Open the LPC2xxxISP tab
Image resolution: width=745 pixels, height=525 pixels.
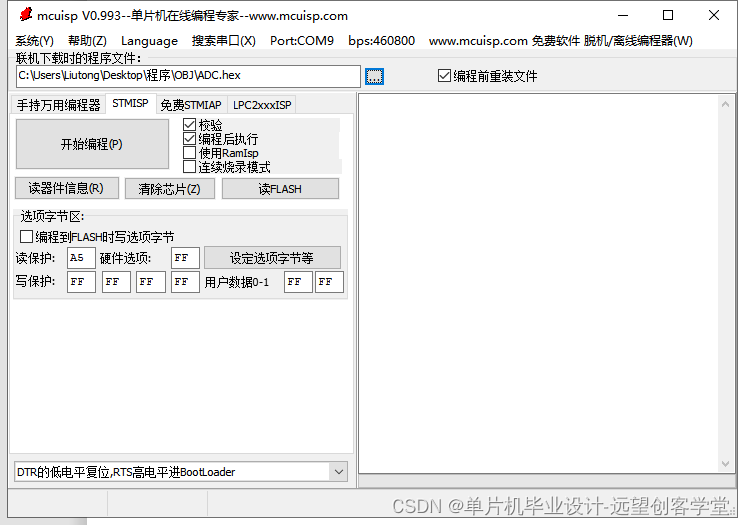click(x=262, y=105)
